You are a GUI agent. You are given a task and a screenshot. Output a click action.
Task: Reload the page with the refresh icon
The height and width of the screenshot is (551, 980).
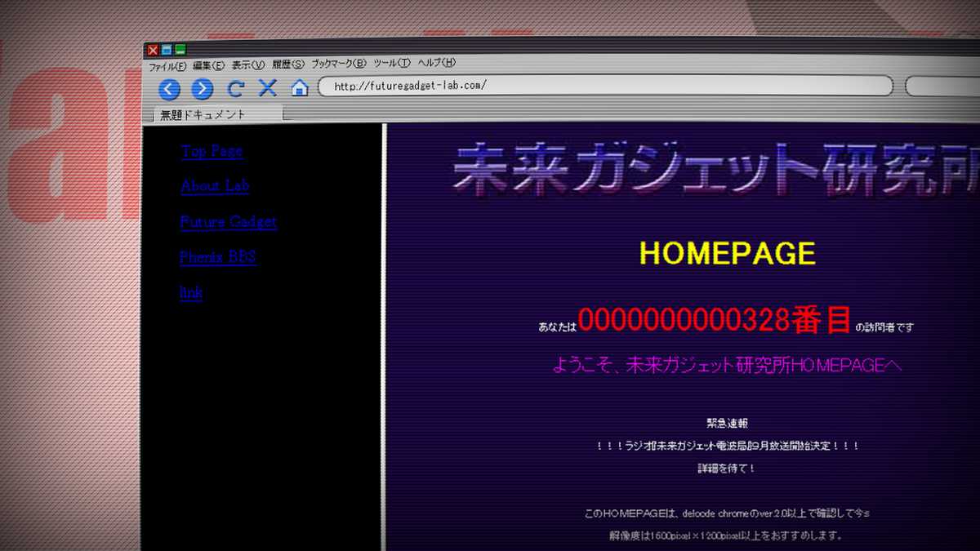tap(235, 88)
